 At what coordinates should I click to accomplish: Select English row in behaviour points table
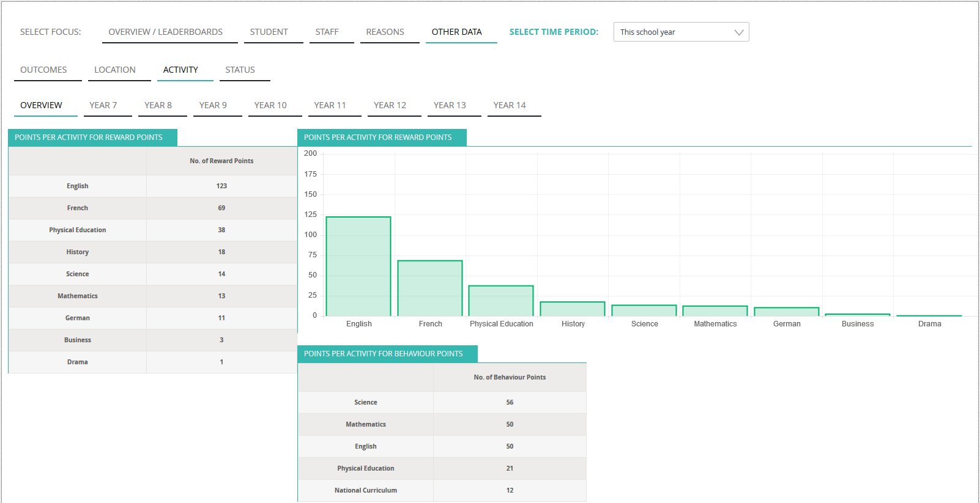pyautogui.click(x=442, y=447)
